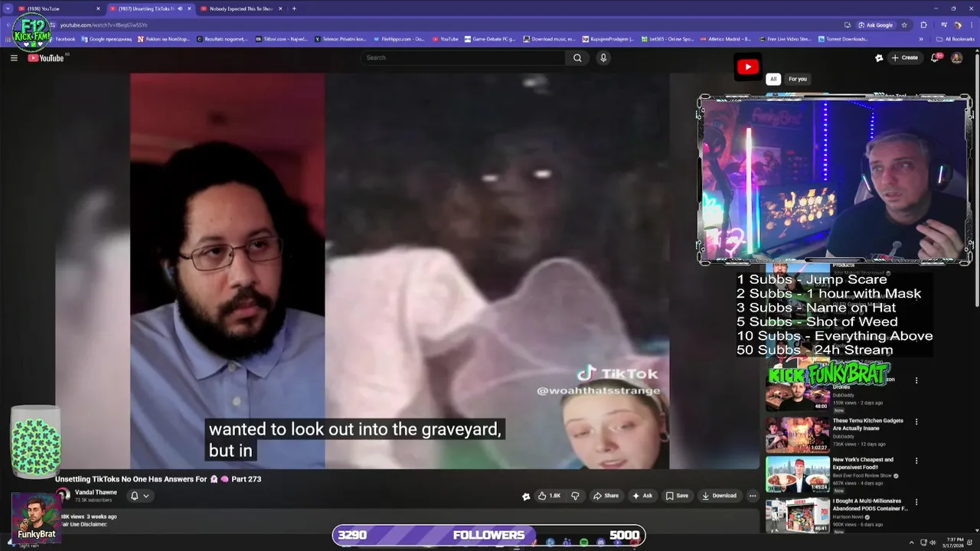Open YouTube notifications bell
This screenshot has width=980, height=551.
click(x=935, y=57)
